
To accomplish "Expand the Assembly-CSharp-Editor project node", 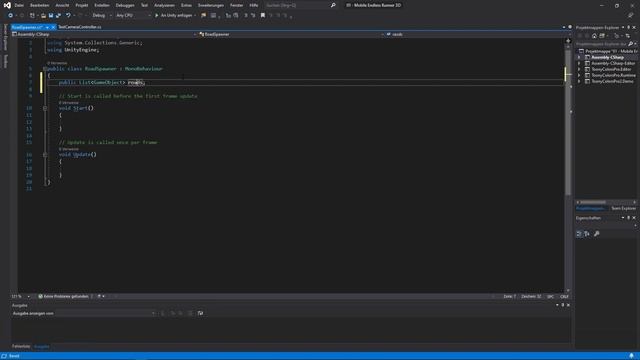I will click(579, 63).
